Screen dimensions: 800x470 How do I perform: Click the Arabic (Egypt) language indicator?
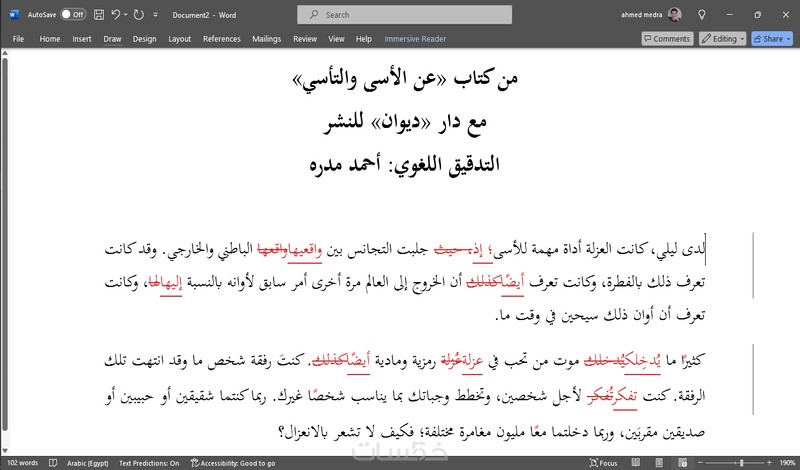point(88,463)
